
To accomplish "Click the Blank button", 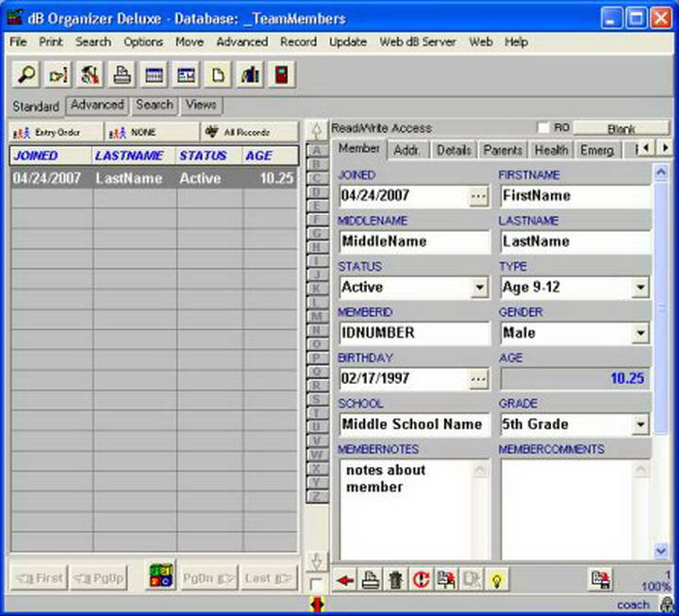I will pos(621,128).
